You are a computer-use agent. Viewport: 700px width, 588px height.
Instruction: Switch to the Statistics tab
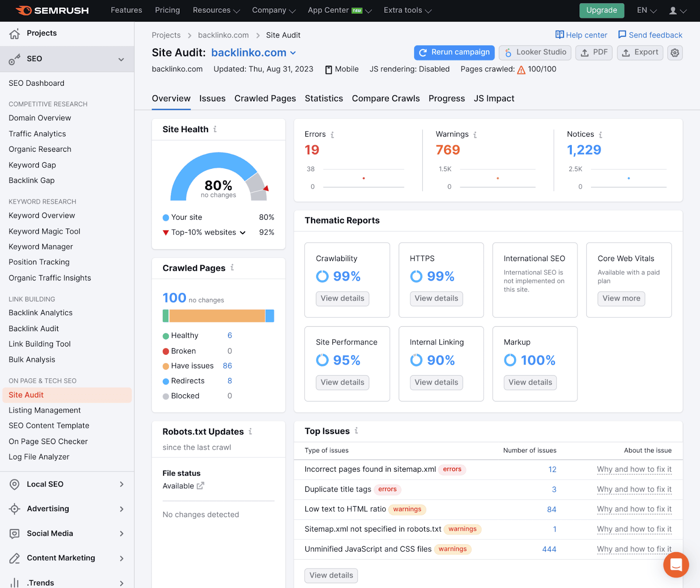[x=324, y=98]
